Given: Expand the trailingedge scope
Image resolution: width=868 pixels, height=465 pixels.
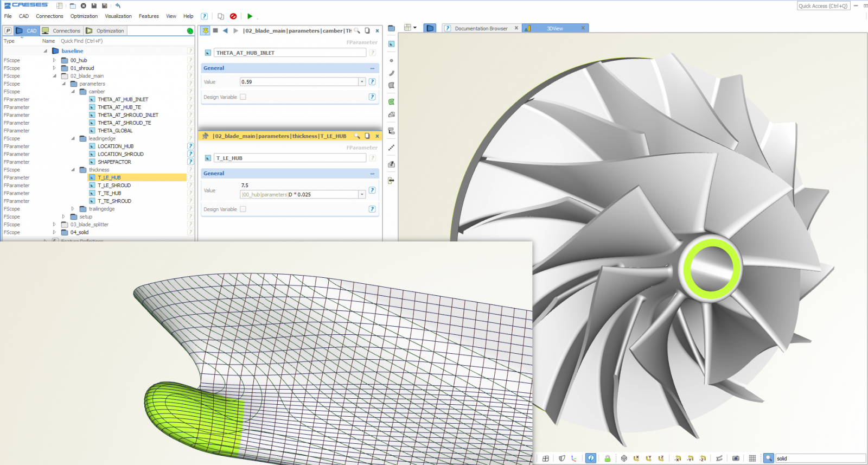Looking at the screenshot, I should 73,209.
